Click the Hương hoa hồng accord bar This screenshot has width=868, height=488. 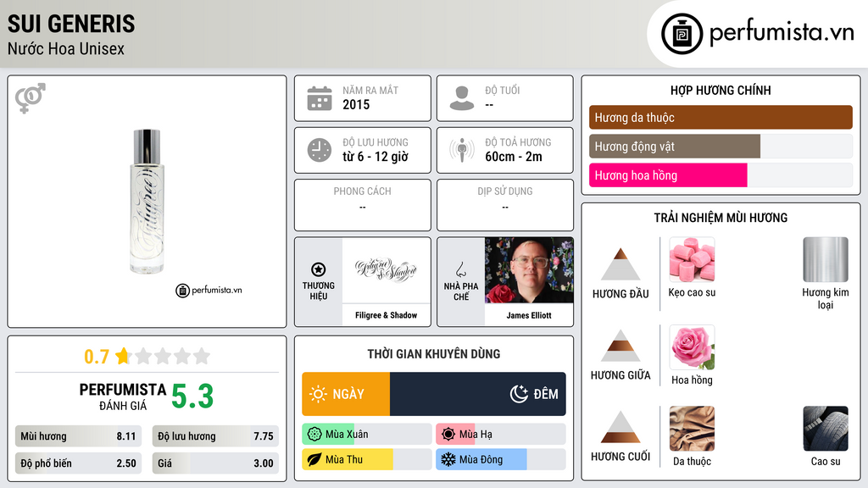(x=721, y=175)
